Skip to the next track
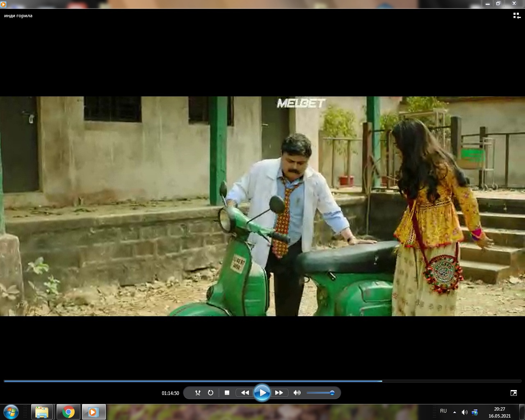 279,393
